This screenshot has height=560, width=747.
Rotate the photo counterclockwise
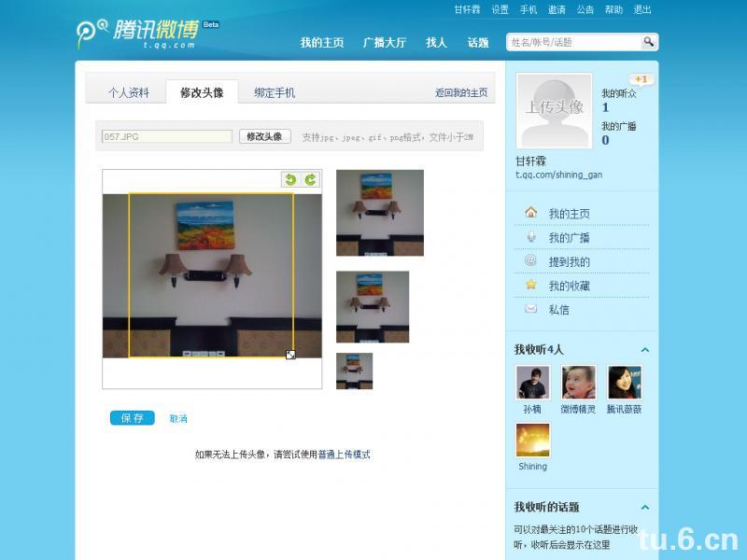coord(290,179)
